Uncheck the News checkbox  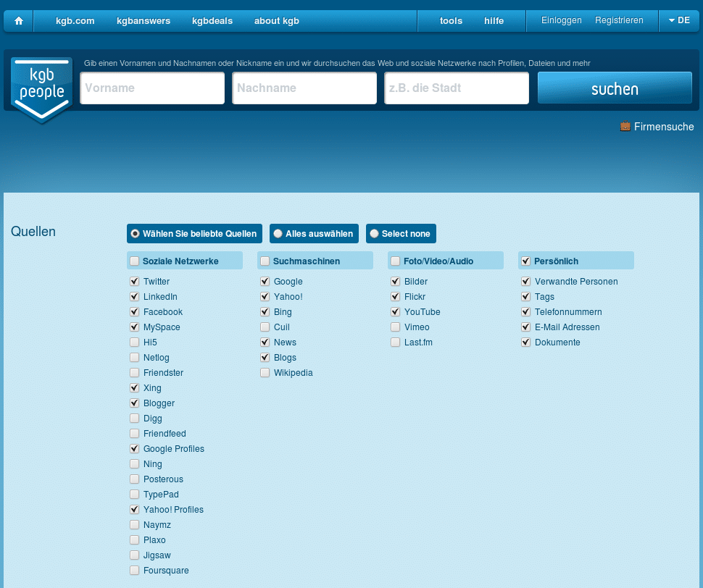click(x=265, y=342)
